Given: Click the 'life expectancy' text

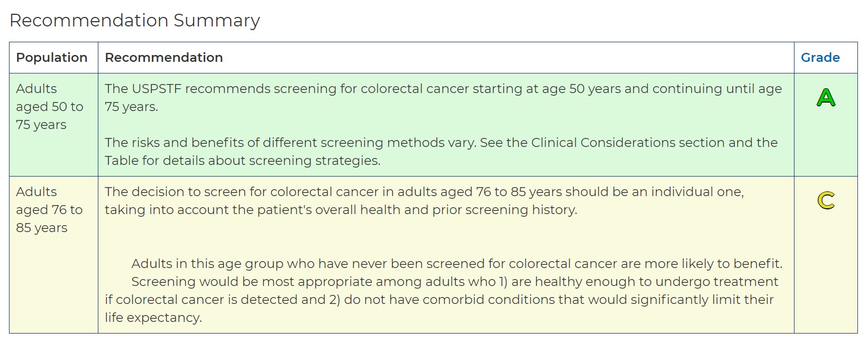Looking at the screenshot, I should [x=153, y=318].
